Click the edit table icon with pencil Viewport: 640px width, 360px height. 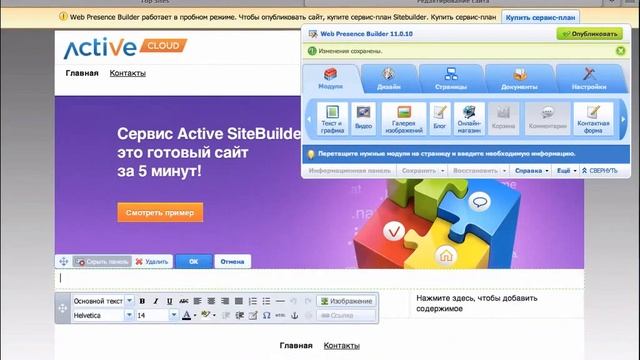pyautogui.click(x=253, y=316)
